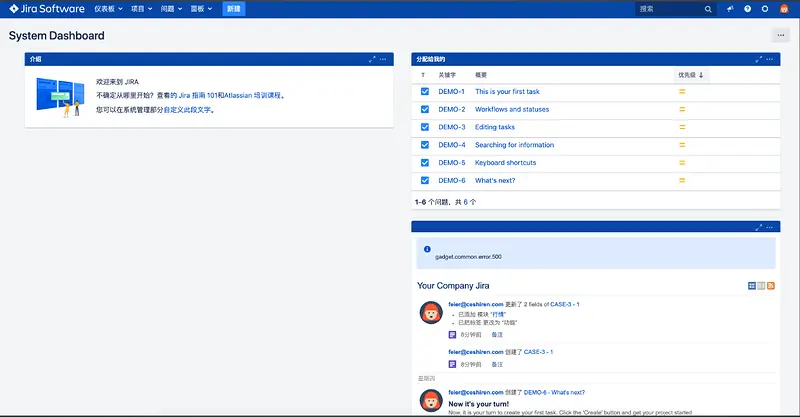The height and width of the screenshot is (417, 800).
Task: Click the purple issue icon under CASE-3 creation
Action: pyautogui.click(x=452, y=364)
